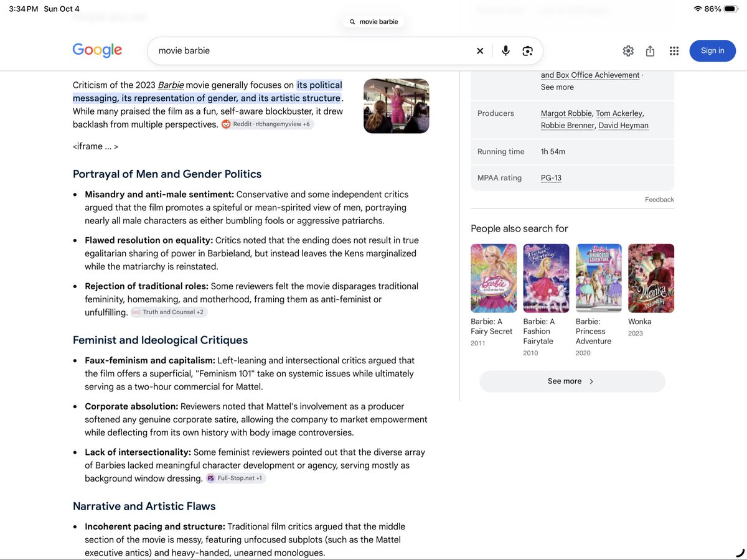Select 'Feminist and Ideological Critiques' heading
The width and height of the screenshot is (747, 560).
click(161, 340)
